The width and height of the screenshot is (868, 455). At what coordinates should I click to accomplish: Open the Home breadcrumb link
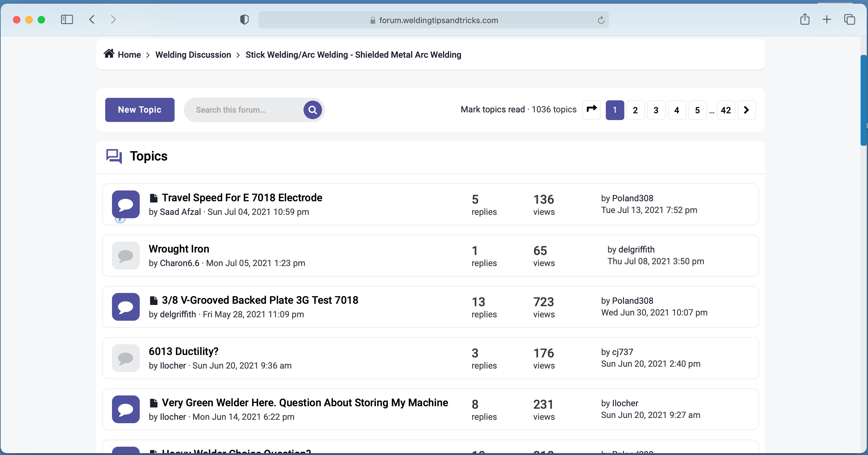click(129, 55)
